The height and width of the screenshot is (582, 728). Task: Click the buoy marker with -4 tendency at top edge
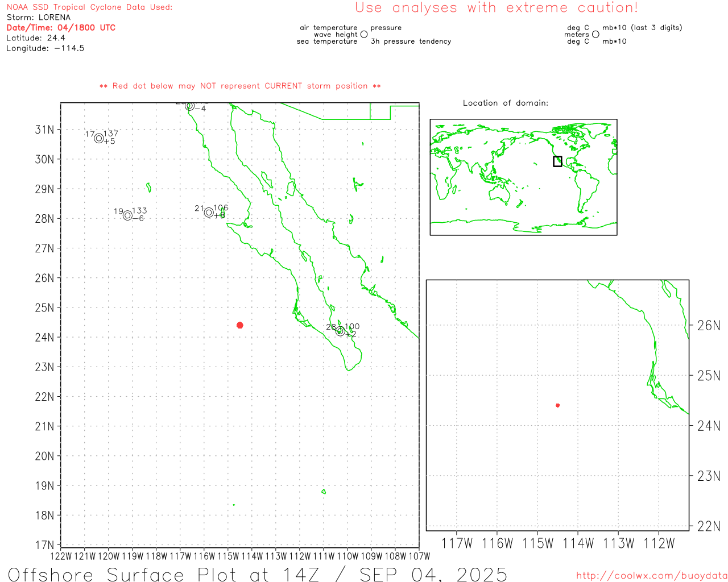[190, 106]
